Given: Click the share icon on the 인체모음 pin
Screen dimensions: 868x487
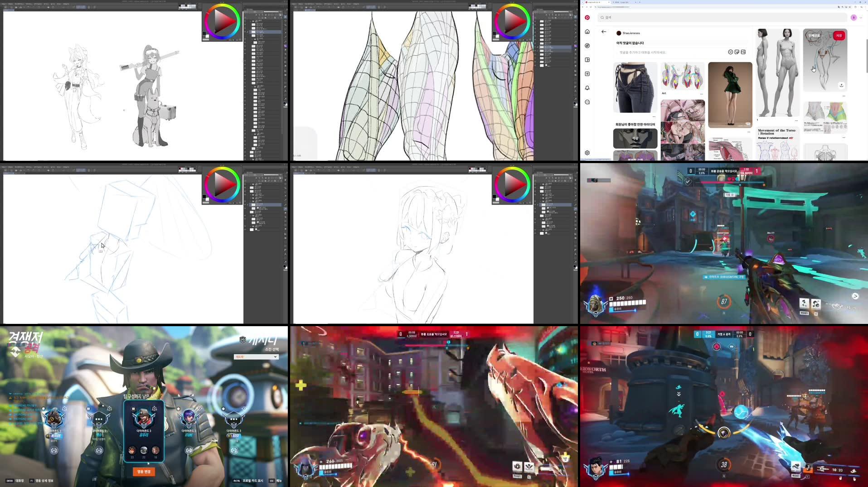Looking at the screenshot, I should (841, 86).
